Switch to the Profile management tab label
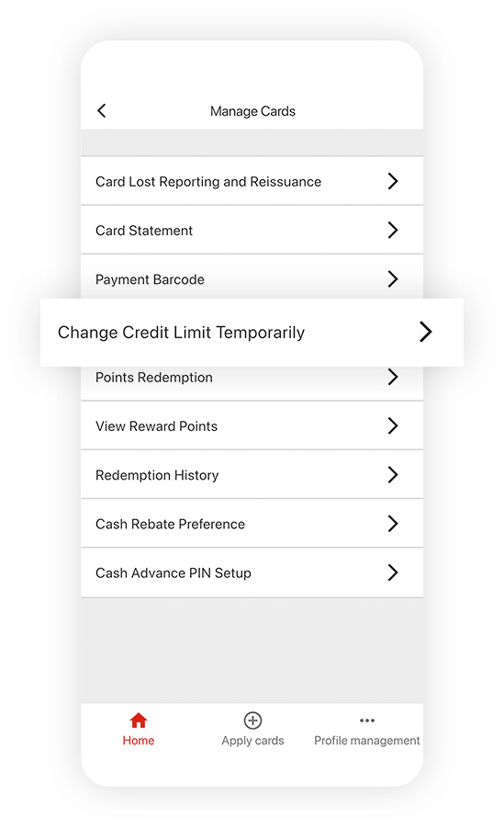 [367, 741]
